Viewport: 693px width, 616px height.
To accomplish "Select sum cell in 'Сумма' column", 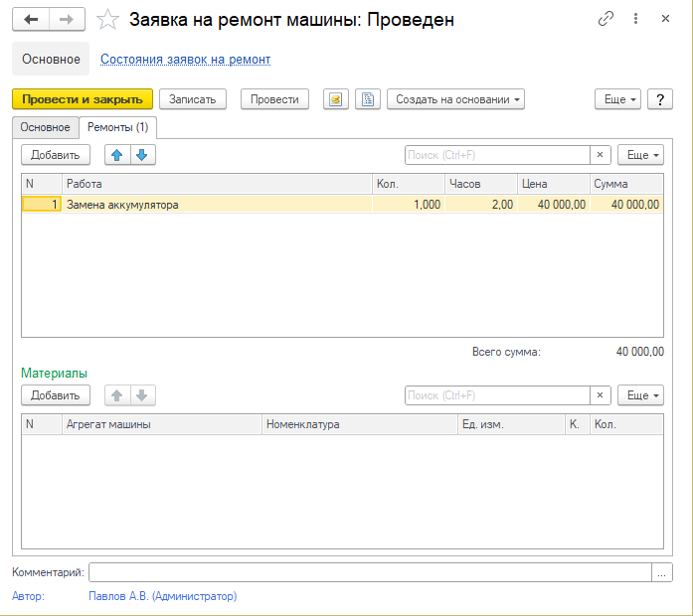I will pos(626,205).
